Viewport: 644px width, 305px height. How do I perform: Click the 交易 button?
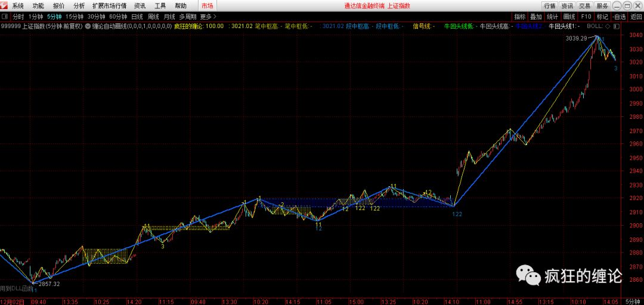click(585, 6)
